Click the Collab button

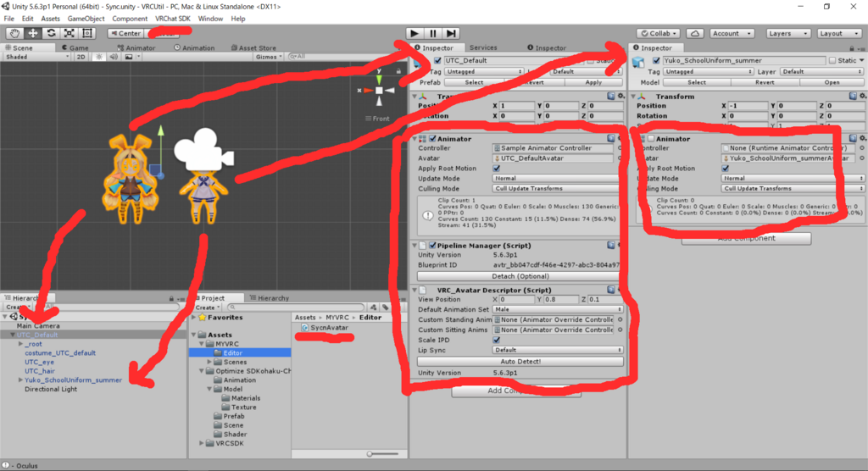coord(659,33)
